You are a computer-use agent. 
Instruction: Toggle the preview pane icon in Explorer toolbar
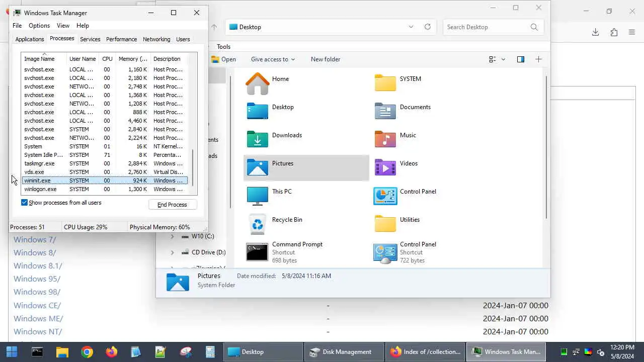point(520,59)
